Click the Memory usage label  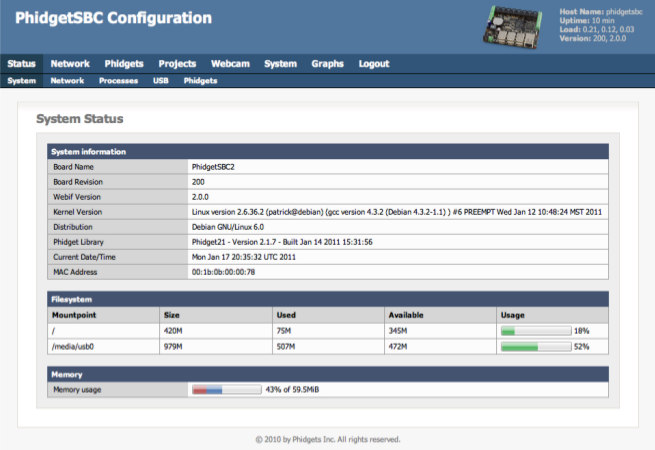(77, 390)
